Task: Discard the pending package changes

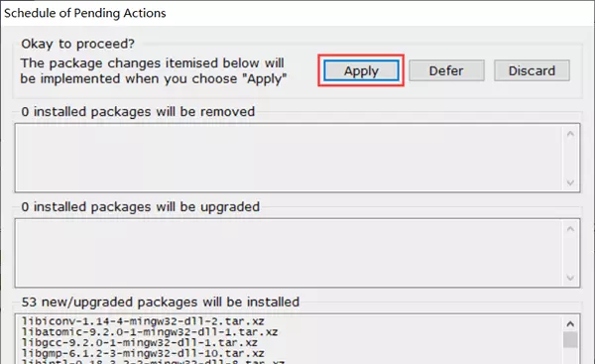Action: coord(532,70)
